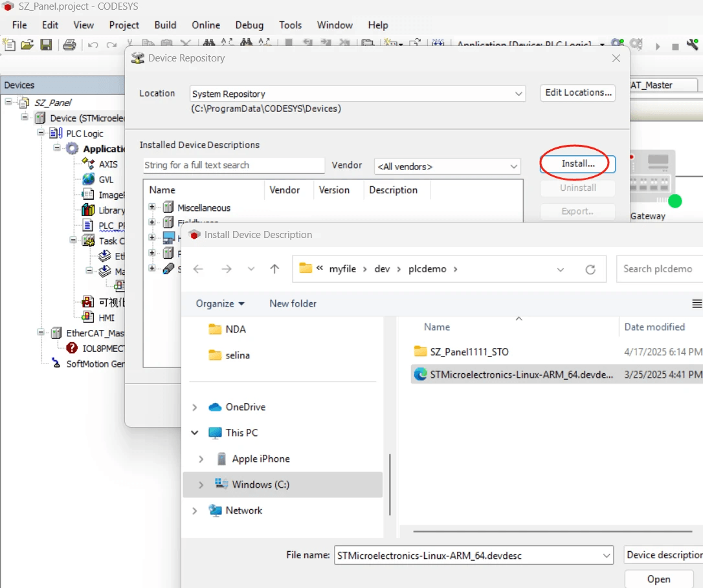
Task: Collapse the SZ_Panel root node
Action: tap(8, 102)
